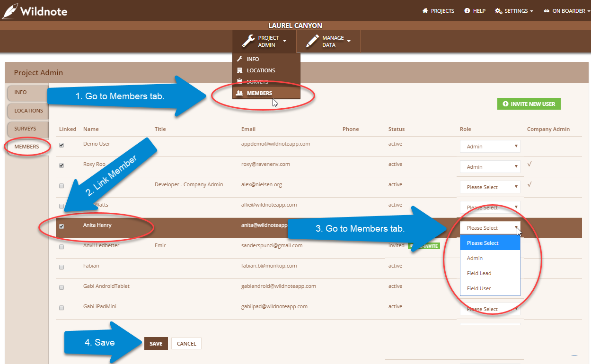591x364 pixels.
Task: Open the Role dropdown for alex@nielsen.org
Action: [490, 187]
